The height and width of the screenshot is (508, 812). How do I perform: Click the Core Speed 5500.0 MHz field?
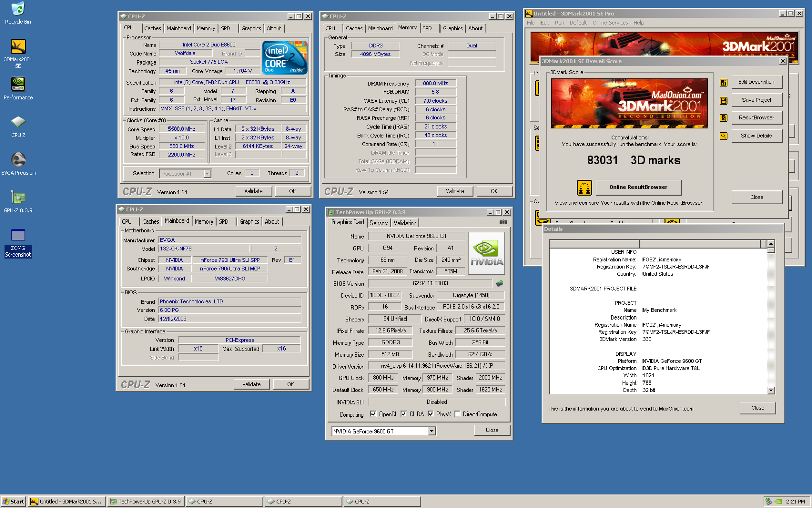point(182,129)
